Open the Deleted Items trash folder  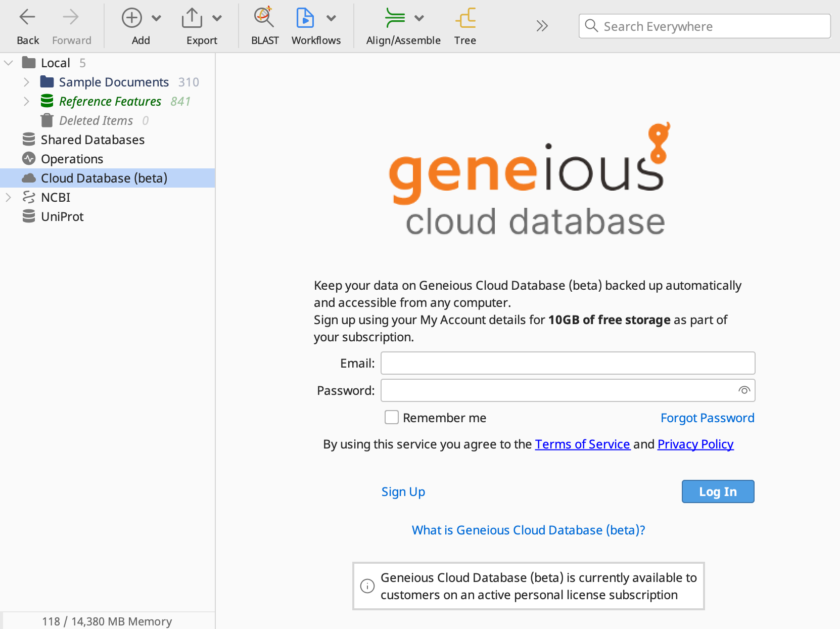[96, 120]
